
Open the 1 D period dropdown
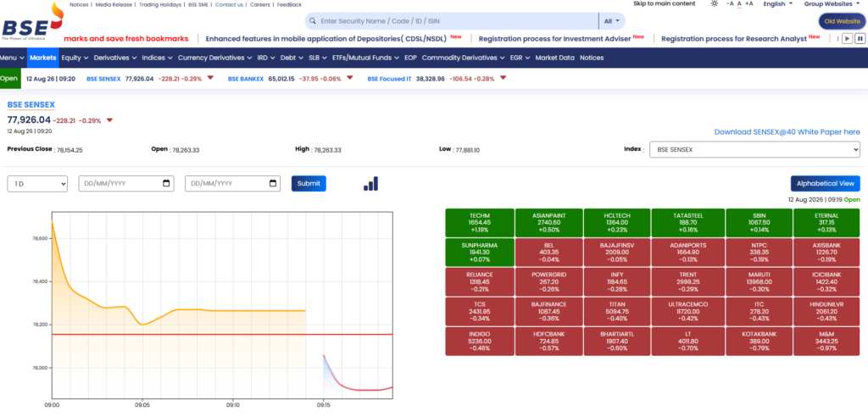click(x=37, y=183)
